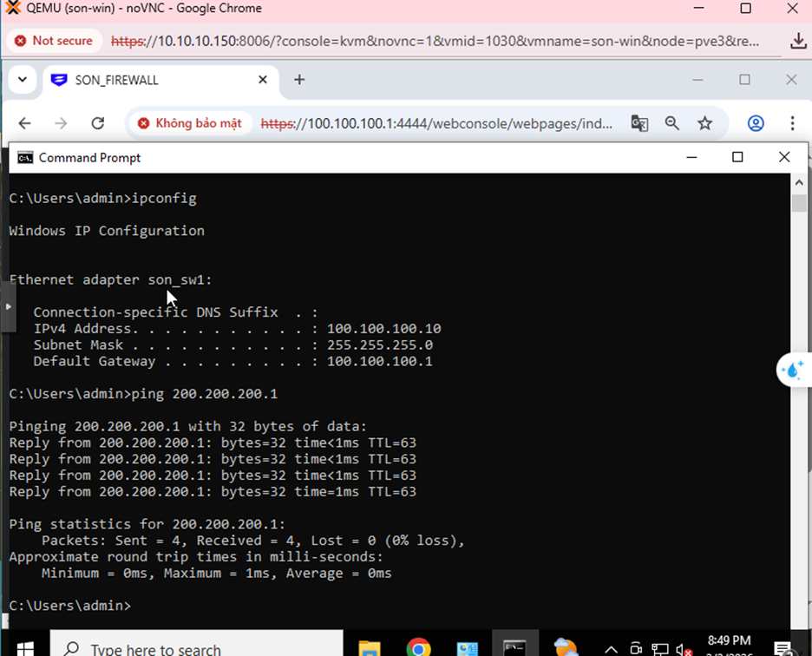Show hidden system tray icons
812x656 pixels.
[x=612, y=648]
